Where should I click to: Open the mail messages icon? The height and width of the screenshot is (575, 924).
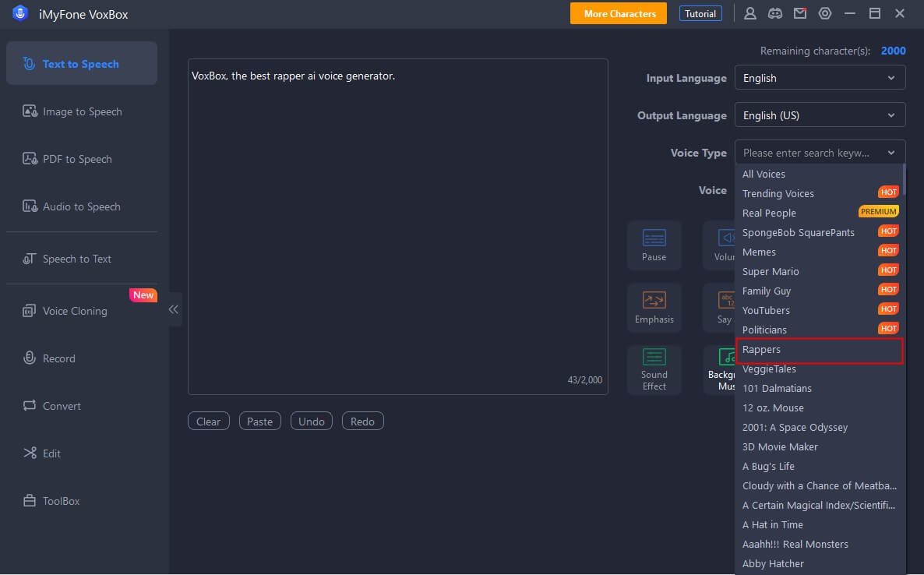[799, 13]
